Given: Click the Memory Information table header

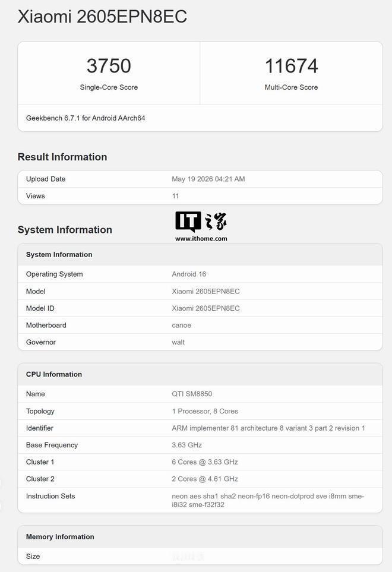Looking at the screenshot, I should pyautogui.click(x=200, y=536).
